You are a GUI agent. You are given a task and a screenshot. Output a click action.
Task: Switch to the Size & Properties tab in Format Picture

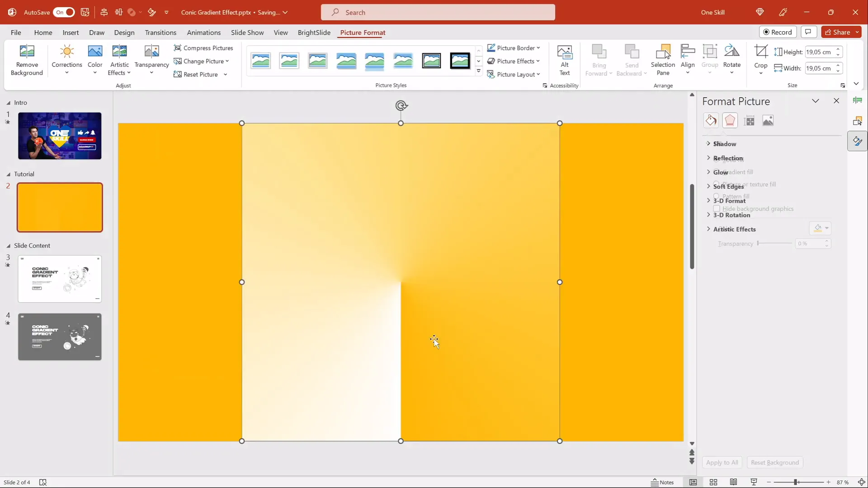point(749,121)
